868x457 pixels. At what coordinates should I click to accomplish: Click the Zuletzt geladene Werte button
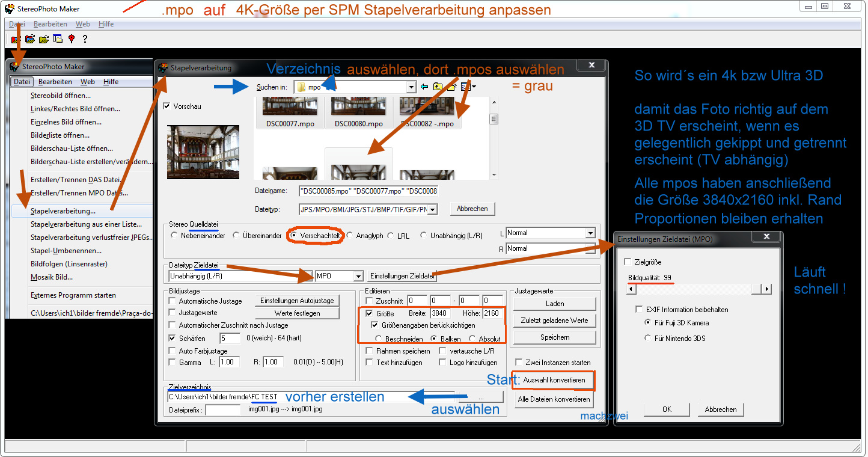[555, 321]
